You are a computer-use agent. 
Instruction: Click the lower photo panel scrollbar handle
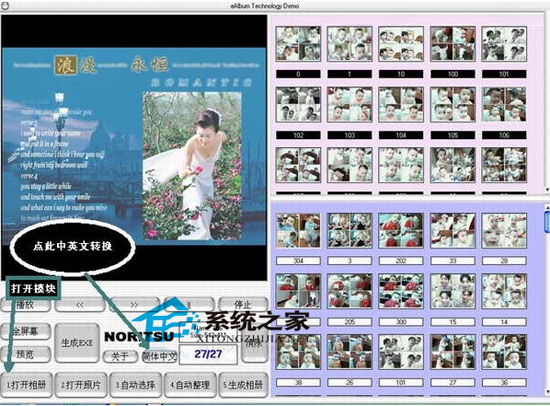pyautogui.click(x=547, y=222)
